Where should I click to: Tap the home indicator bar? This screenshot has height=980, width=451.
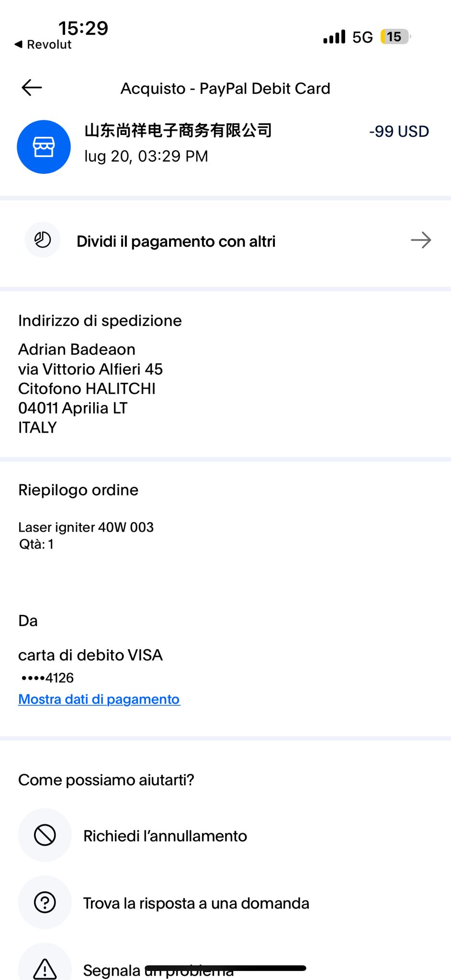225,968
